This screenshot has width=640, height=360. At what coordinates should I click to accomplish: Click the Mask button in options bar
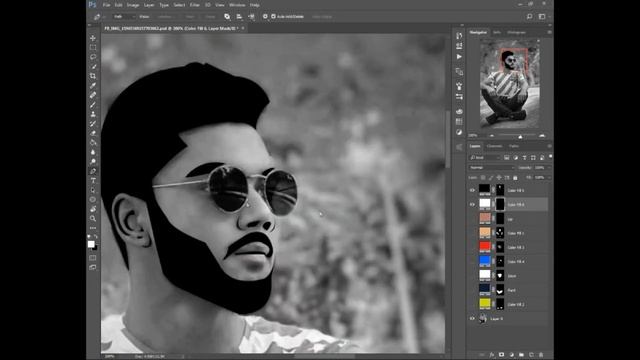tap(190, 17)
